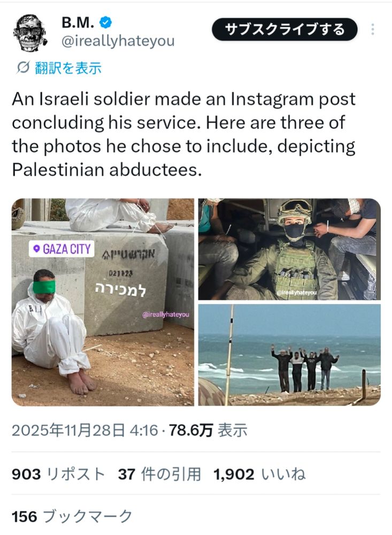This screenshot has width=392, height=535.
Task: Click the translation icon beside 翻訳を表示
Action: click(x=23, y=68)
